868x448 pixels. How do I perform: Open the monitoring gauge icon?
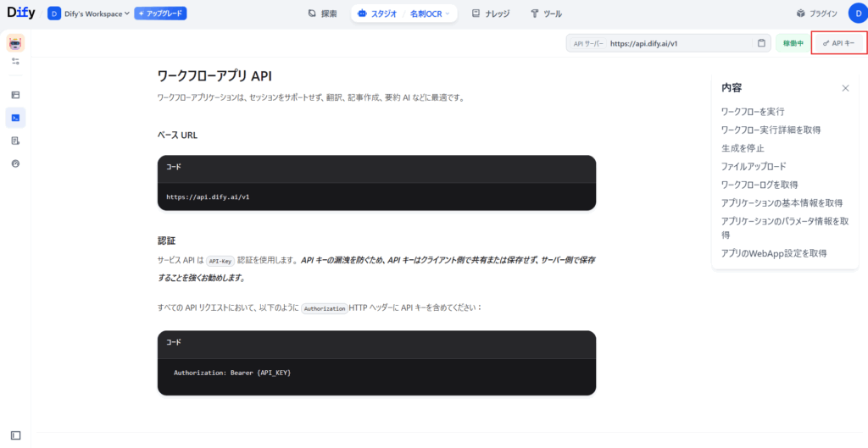[x=15, y=163]
